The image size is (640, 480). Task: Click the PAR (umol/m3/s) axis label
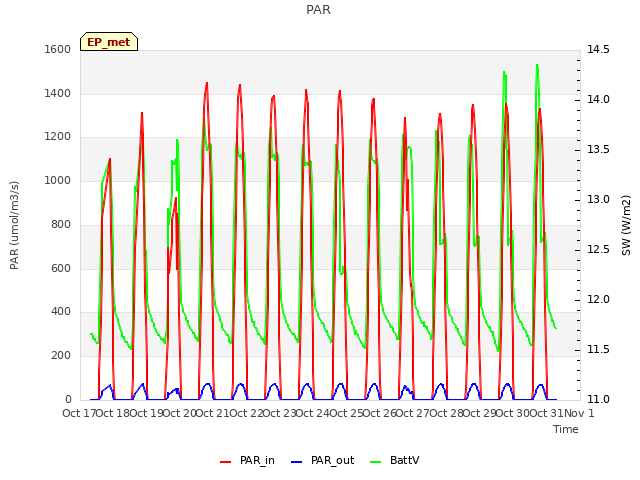coord(14,225)
